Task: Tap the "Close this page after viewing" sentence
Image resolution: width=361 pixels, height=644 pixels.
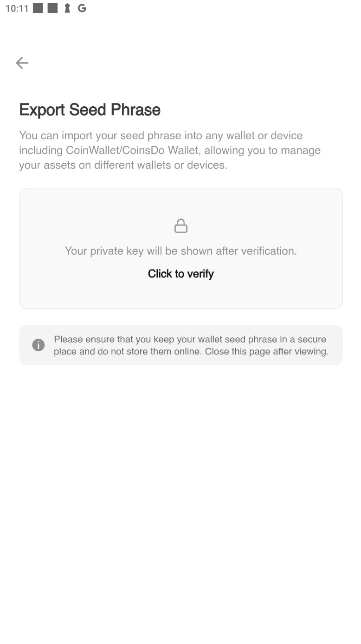Action: pos(266,351)
